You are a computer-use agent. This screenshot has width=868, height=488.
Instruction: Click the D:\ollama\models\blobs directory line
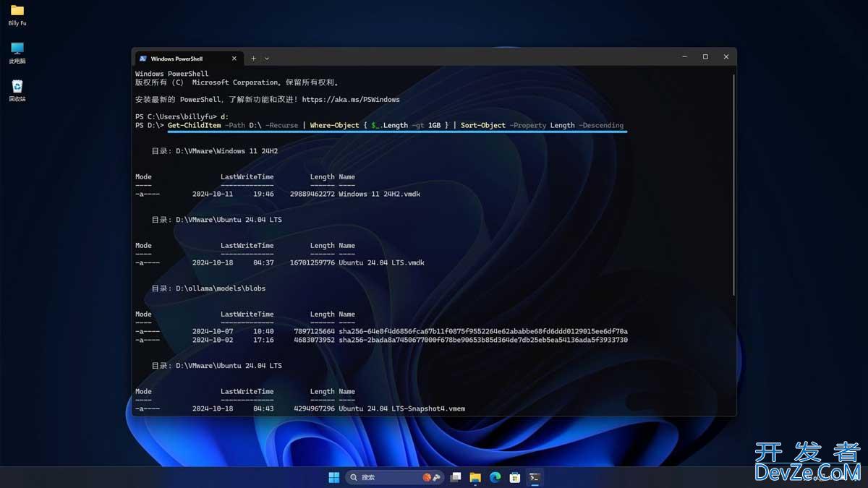click(x=208, y=288)
